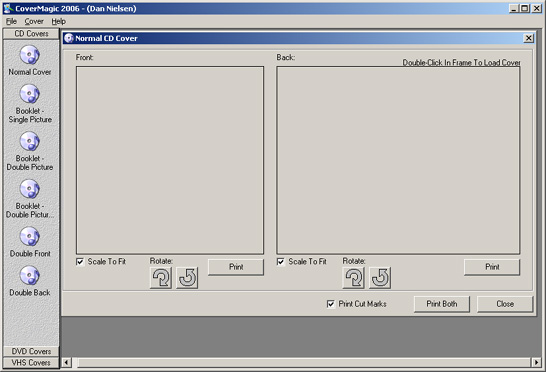Print the front cover
The height and width of the screenshot is (372, 546).
tap(236, 267)
